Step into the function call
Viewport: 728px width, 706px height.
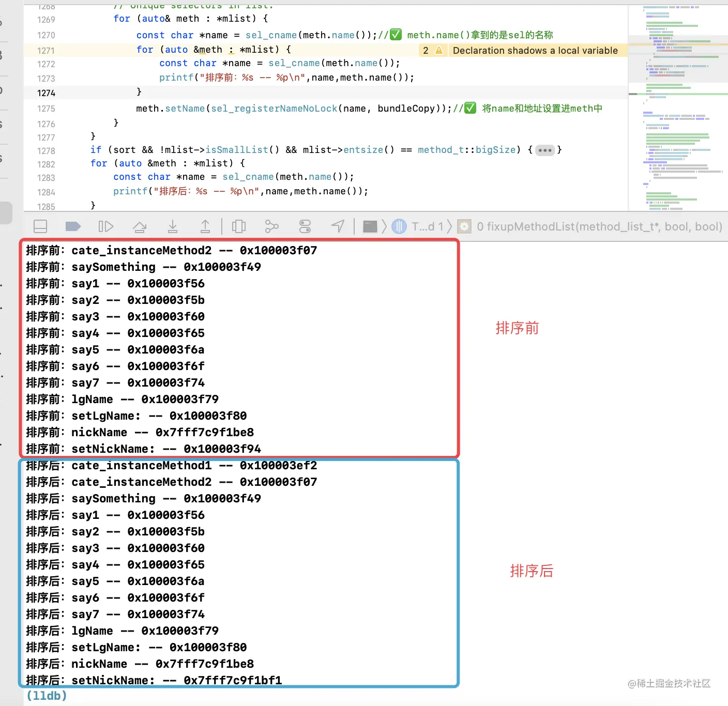pos(173,226)
